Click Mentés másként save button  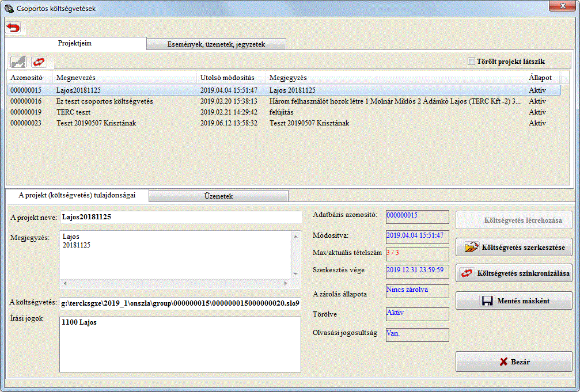pos(514,300)
